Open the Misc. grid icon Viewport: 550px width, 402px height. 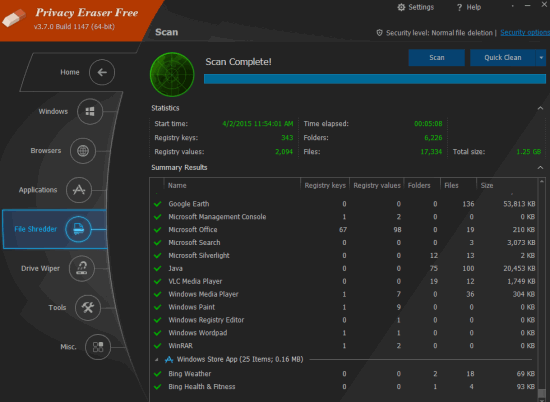pyautogui.click(x=98, y=347)
